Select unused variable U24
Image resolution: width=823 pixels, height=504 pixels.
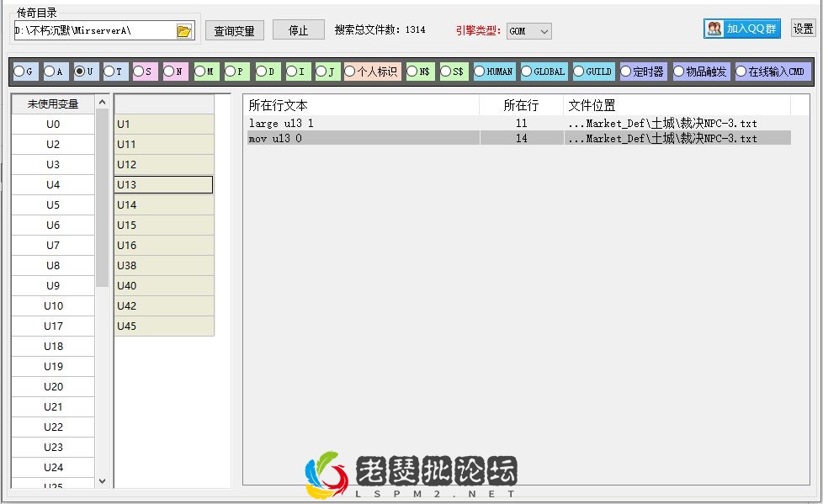[53, 468]
